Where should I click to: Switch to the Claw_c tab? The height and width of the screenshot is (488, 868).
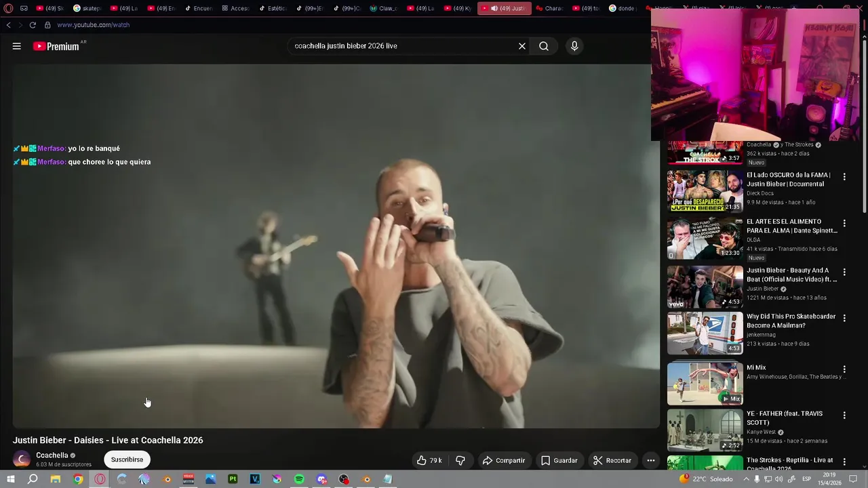(x=384, y=8)
